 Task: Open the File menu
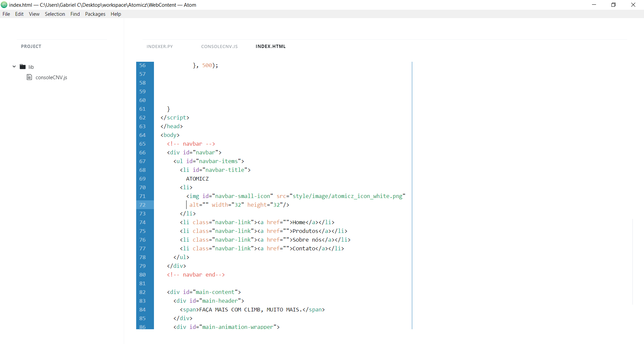pos(6,14)
